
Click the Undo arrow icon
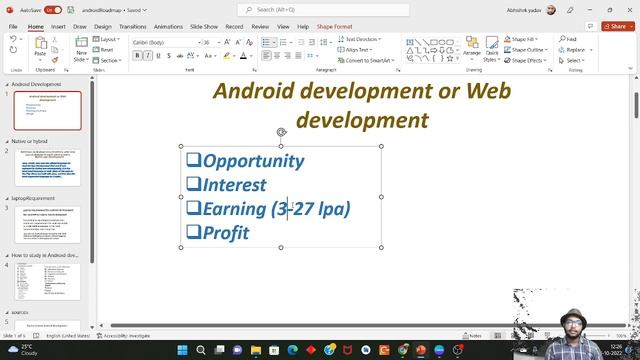[x=13, y=39]
